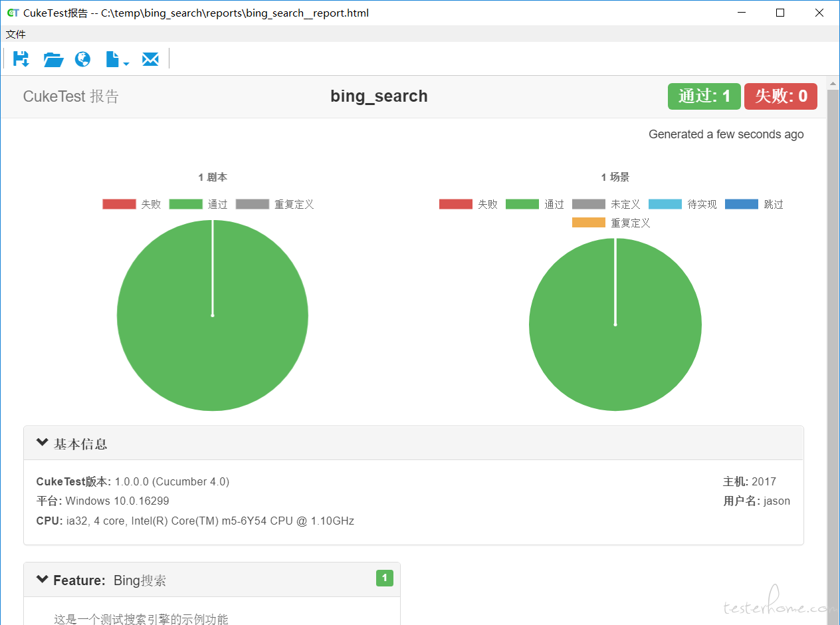This screenshot has height=625, width=840.
Task: Toggle 未定义 gray legend swatch in 场景 chart
Action: click(x=589, y=204)
